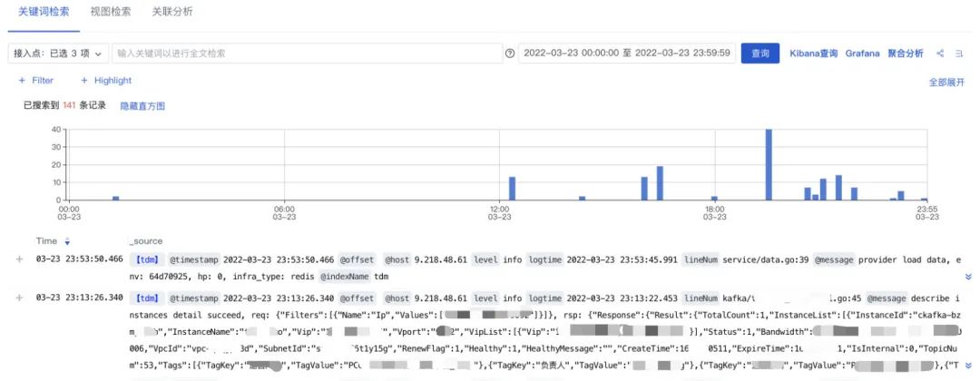Open the 2022-03-23 date range picker
The image size is (980, 381).
pyautogui.click(x=627, y=54)
